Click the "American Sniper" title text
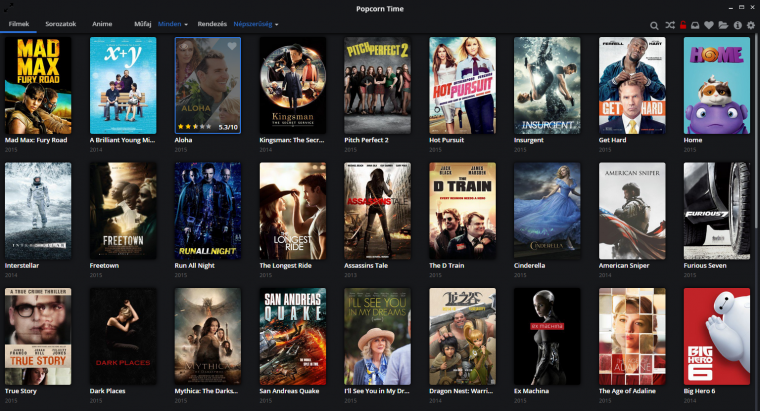This screenshot has height=411, width=760. (624, 266)
